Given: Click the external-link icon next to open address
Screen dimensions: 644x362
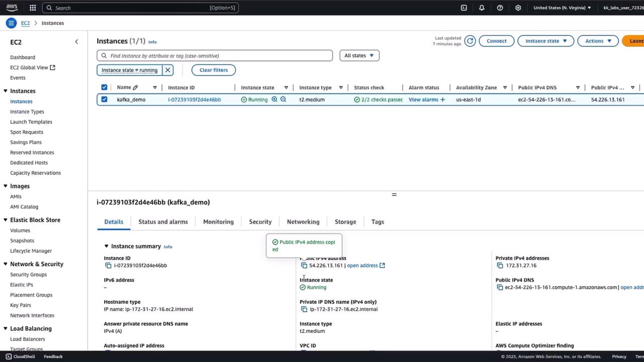Looking at the screenshot, I should pos(382,265).
